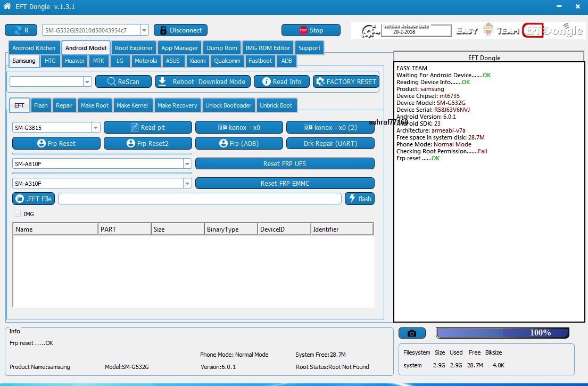This screenshot has height=386, width=588.
Task: Select LG brand tab
Action: tap(120, 61)
